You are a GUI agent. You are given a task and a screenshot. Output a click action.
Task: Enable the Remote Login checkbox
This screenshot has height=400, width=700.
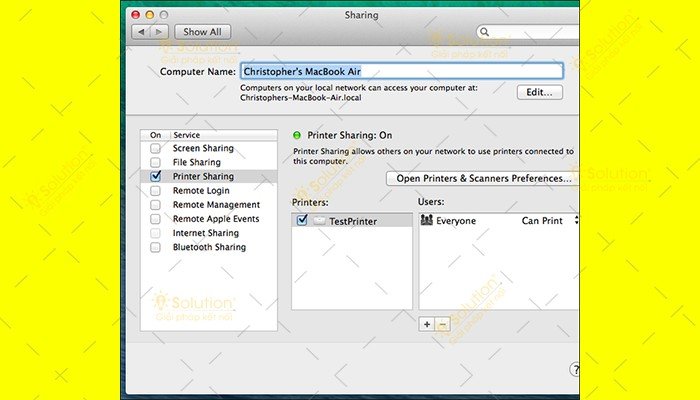[155, 190]
